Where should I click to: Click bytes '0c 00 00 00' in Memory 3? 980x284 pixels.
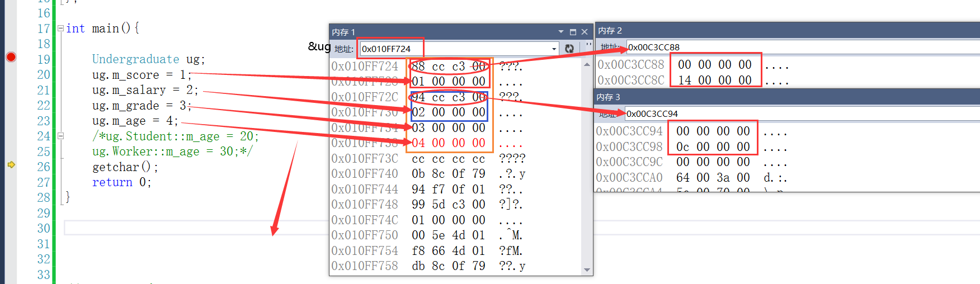(713, 147)
